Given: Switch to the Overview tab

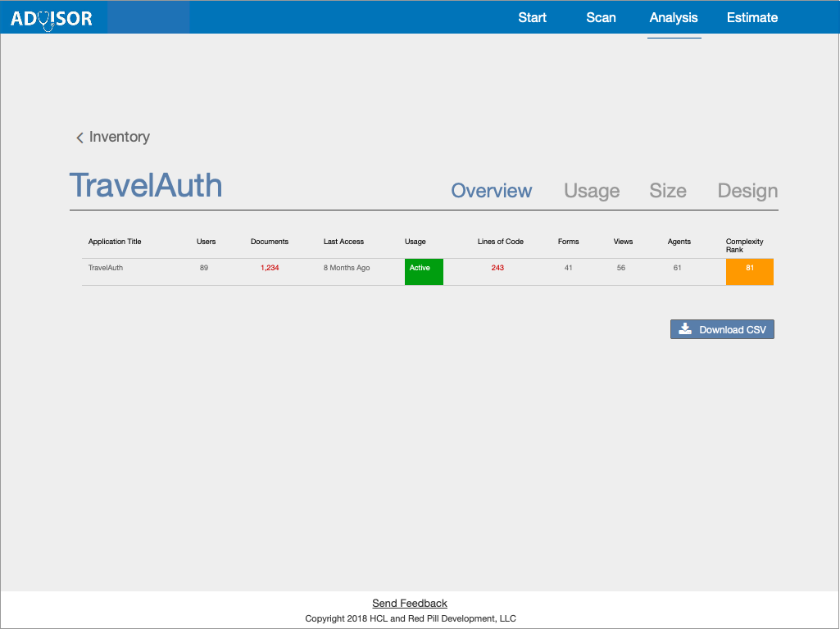Looking at the screenshot, I should click(x=492, y=191).
